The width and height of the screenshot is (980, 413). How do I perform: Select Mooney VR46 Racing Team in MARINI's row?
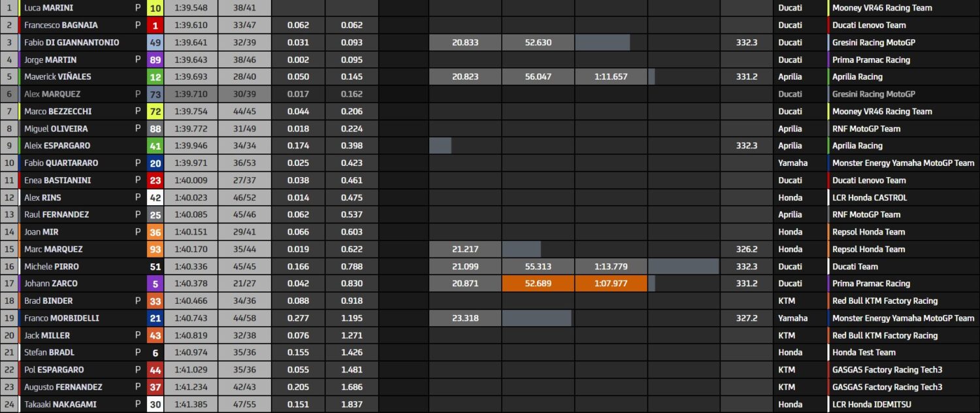click(x=882, y=8)
